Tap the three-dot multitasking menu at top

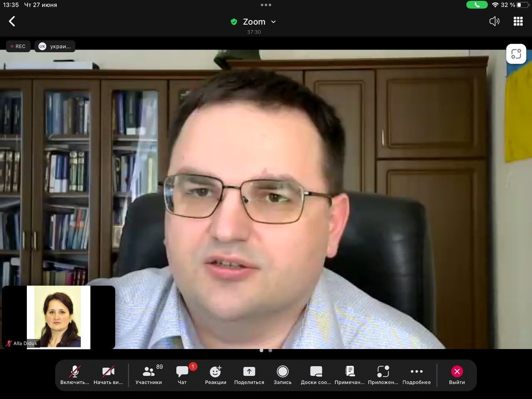266,5
